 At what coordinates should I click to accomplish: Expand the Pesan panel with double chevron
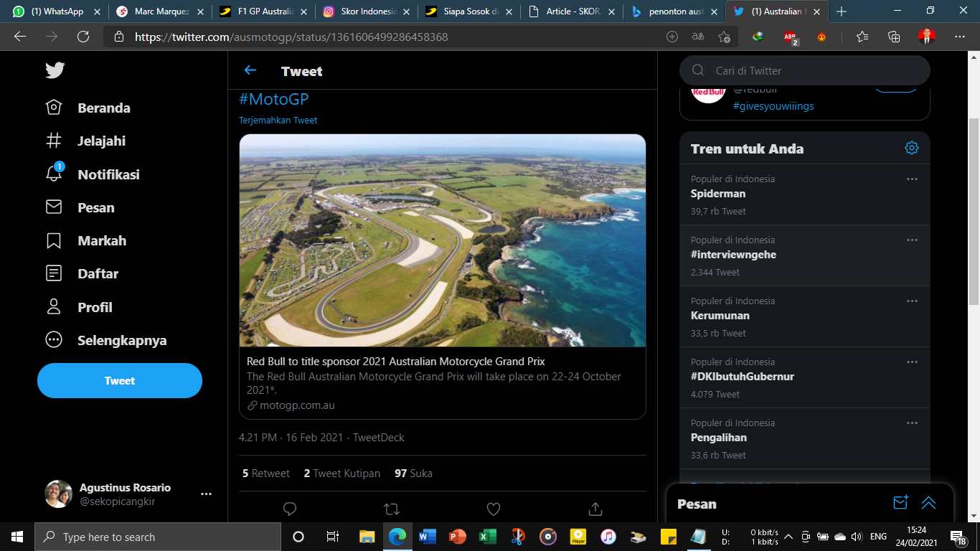[x=929, y=503]
